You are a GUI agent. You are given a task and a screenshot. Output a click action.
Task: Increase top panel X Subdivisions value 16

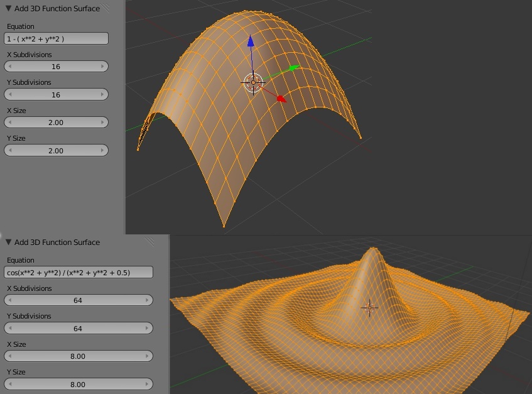(102, 67)
